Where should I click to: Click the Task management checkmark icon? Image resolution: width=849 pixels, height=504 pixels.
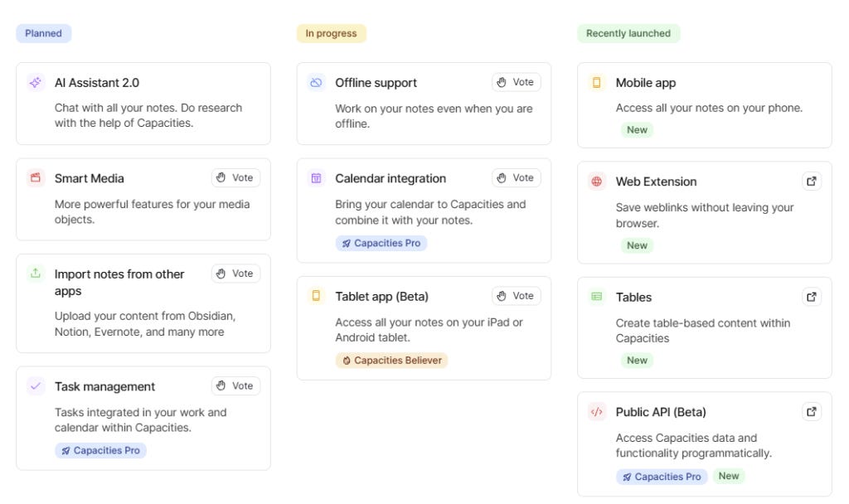click(36, 386)
